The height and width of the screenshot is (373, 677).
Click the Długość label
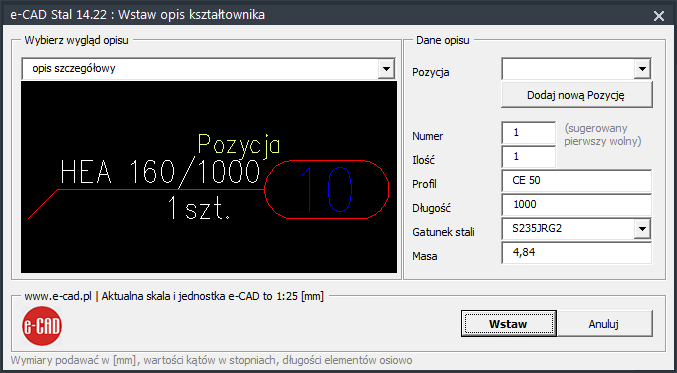pos(432,208)
